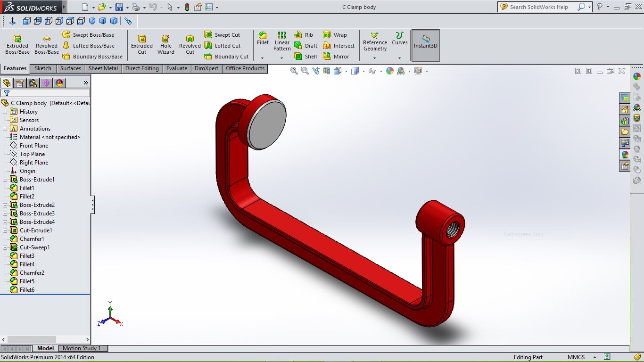Click the Wrap tool

335,35
